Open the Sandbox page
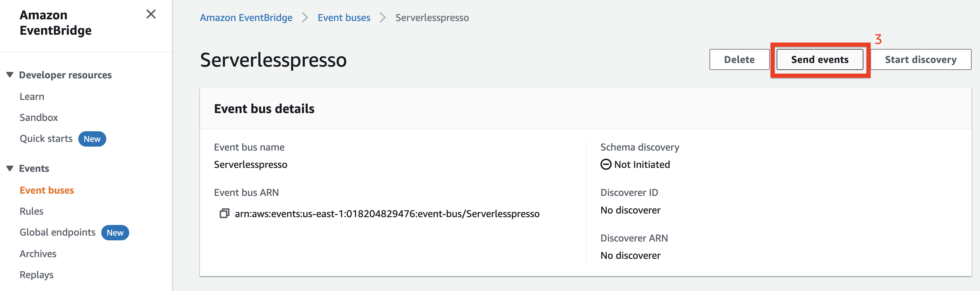Screen dimensions: 980x291 [39, 118]
